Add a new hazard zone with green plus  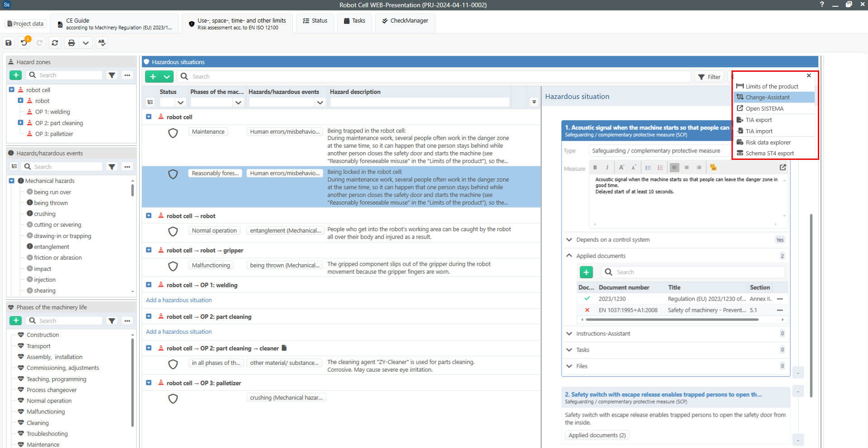tap(16, 75)
